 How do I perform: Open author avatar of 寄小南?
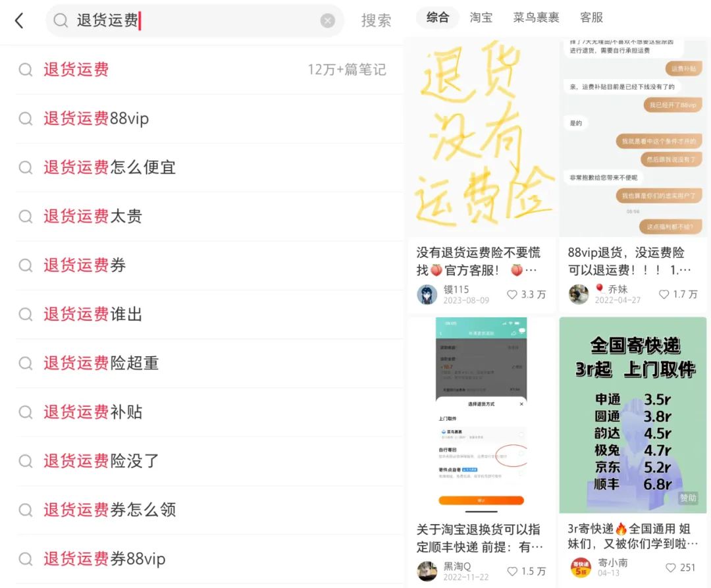pos(580,568)
